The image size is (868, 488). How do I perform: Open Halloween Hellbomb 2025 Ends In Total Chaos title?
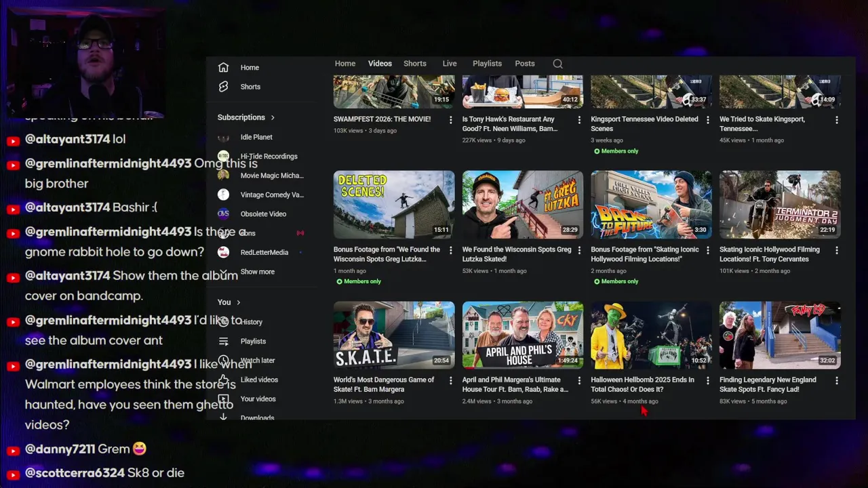pos(642,384)
